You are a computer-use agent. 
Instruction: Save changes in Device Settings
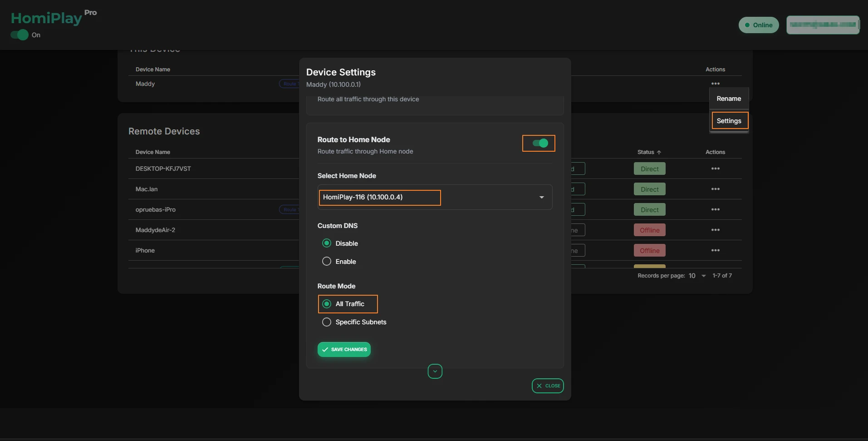click(344, 349)
